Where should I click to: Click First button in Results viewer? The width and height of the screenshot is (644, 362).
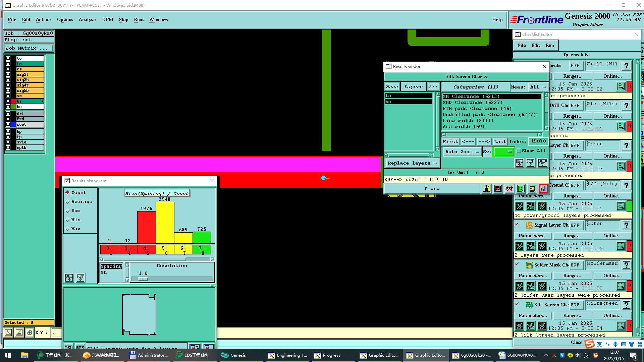click(x=450, y=142)
